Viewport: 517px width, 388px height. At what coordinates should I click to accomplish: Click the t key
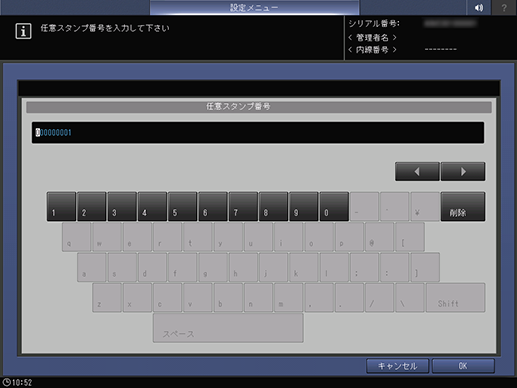point(198,237)
